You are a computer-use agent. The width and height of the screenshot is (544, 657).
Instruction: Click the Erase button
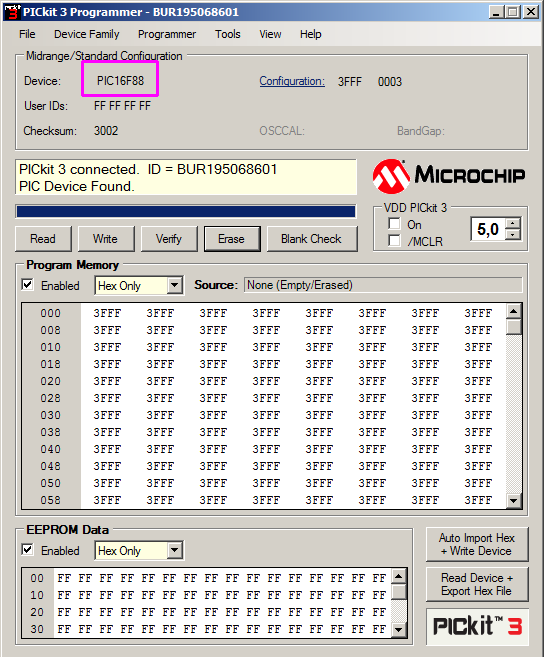(232, 239)
